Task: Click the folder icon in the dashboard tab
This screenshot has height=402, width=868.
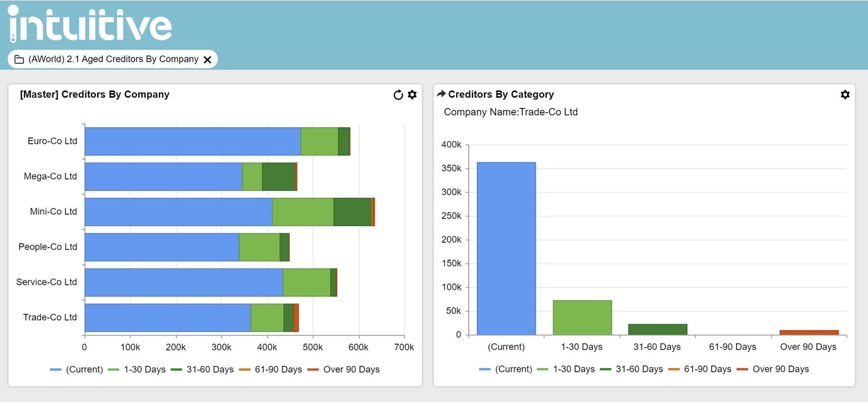Action: [x=20, y=59]
